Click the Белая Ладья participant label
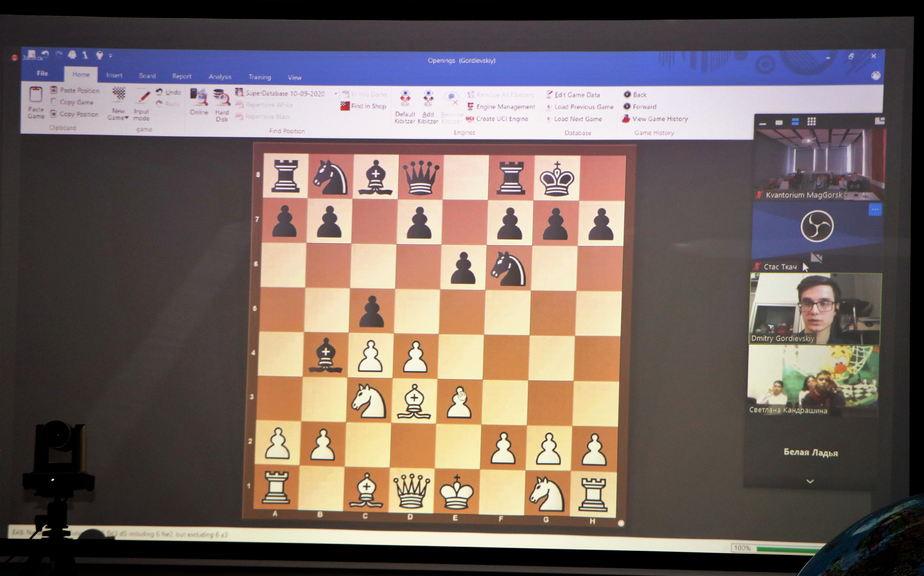Screen dimensions: 924x576 point(810,452)
